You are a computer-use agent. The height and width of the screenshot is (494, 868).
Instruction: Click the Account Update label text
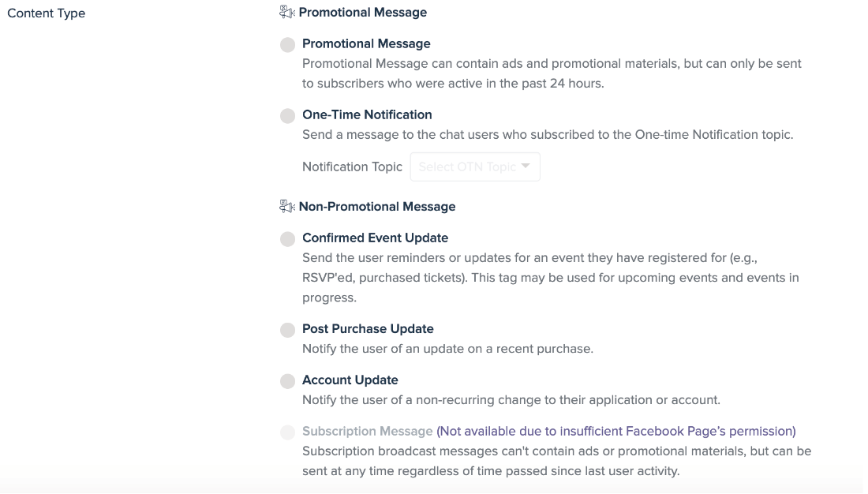[350, 380]
